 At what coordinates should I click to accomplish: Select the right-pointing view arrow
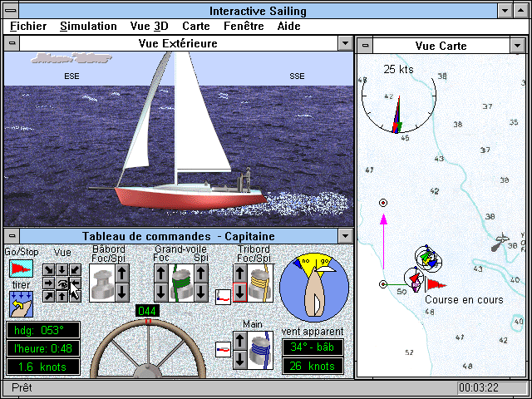[x=49, y=283]
